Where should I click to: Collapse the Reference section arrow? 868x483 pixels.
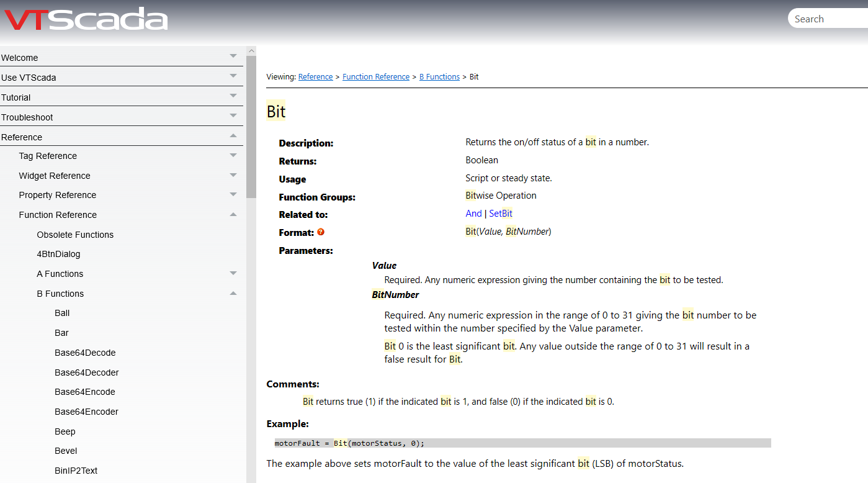click(x=233, y=136)
